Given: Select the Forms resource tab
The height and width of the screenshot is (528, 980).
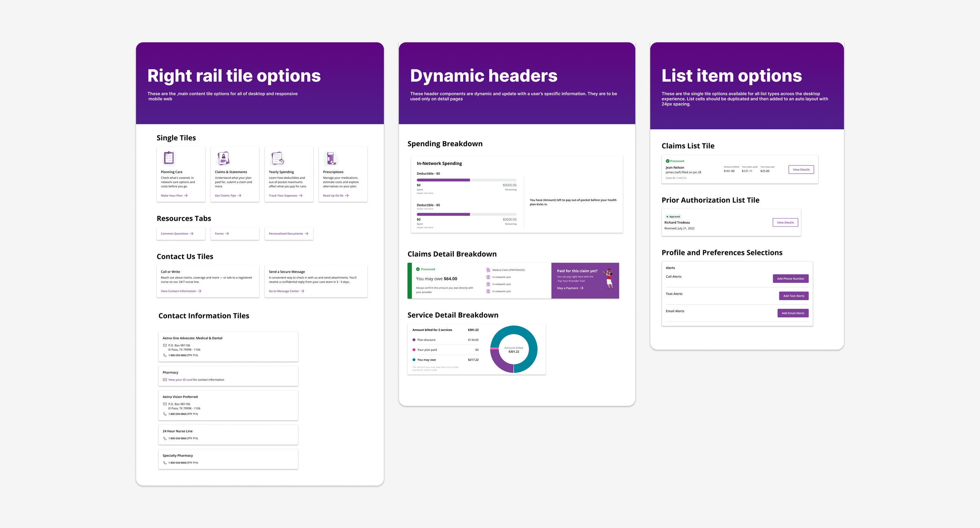Looking at the screenshot, I should click(235, 233).
